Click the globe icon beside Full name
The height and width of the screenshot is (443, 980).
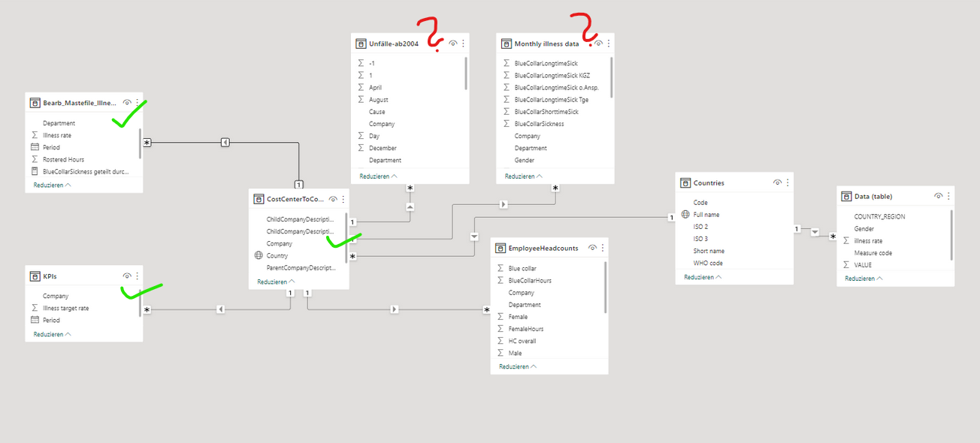pos(685,215)
